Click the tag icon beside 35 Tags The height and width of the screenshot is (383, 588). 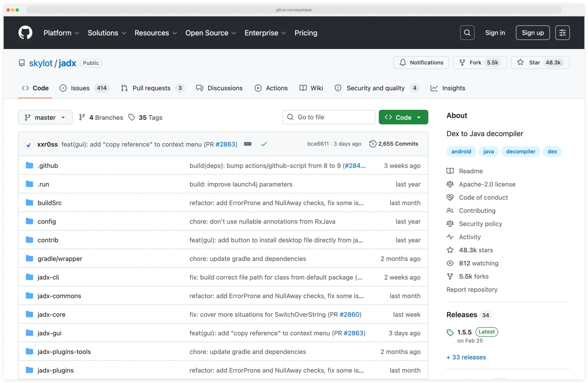(132, 117)
